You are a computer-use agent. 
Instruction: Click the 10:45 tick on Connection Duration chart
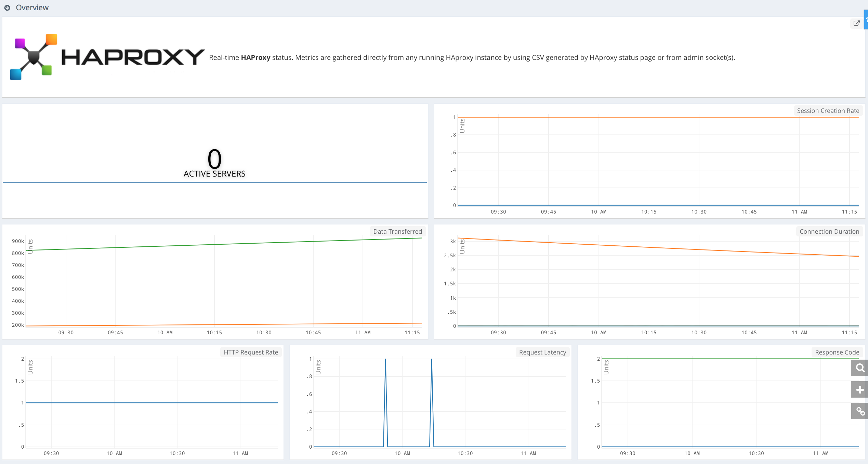pos(749,333)
